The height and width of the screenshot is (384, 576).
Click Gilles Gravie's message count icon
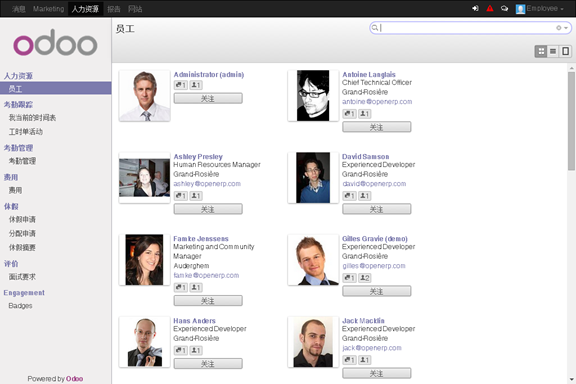click(349, 278)
